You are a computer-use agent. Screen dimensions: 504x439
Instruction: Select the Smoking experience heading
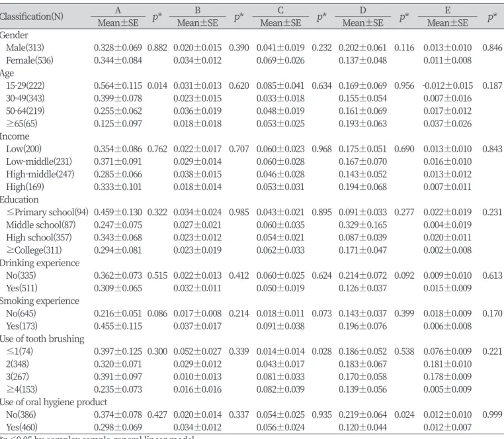click(x=40, y=301)
